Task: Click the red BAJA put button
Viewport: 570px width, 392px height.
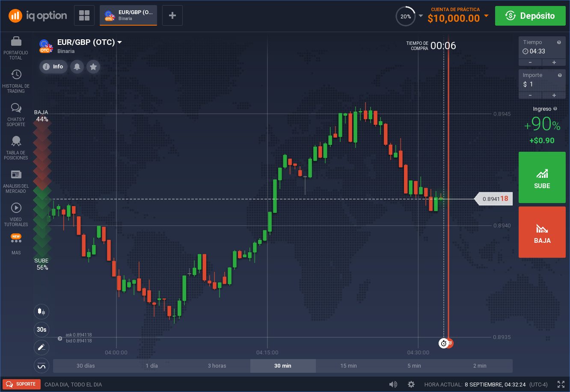Action: (542, 232)
